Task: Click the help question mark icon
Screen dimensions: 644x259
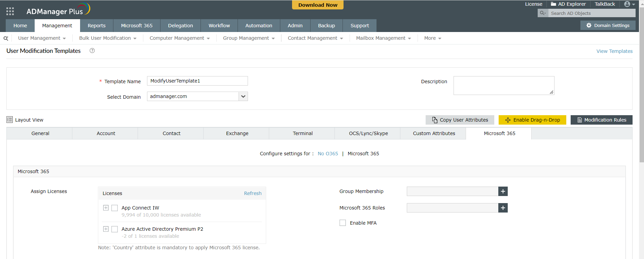Action: (x=92, y=51)
